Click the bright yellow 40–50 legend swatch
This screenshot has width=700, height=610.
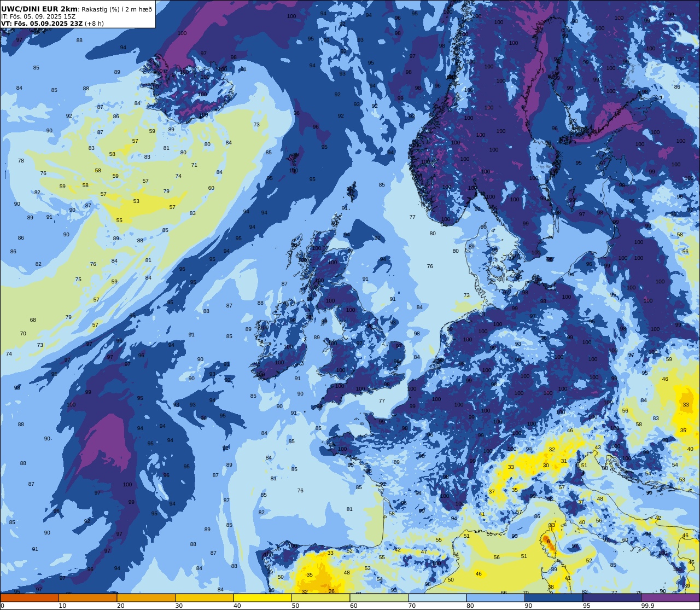pos(262,597)
